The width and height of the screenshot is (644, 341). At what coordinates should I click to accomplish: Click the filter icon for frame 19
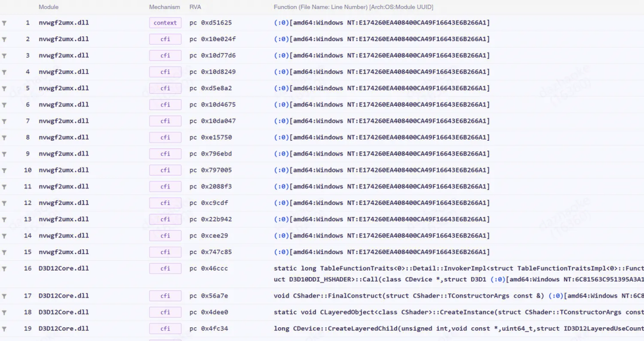tap(4, 329)
